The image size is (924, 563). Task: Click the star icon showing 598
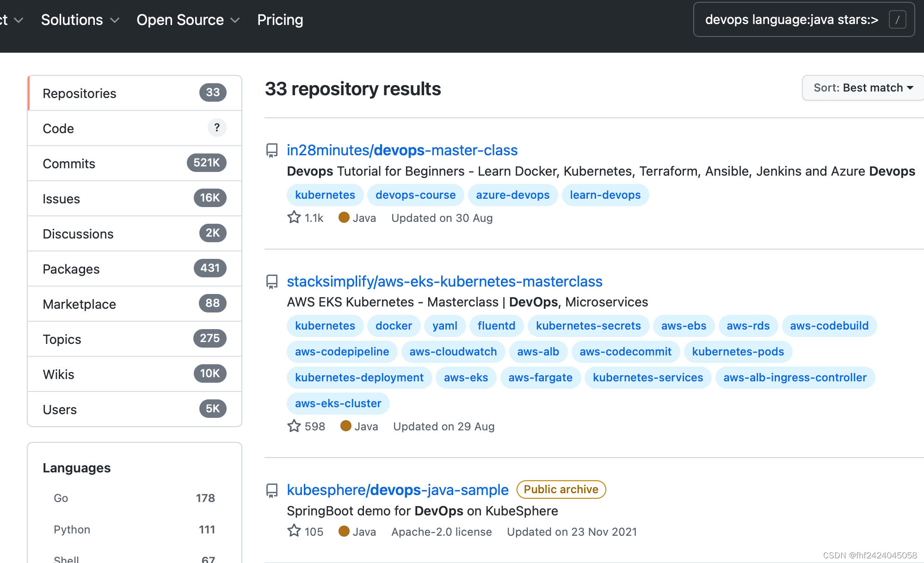pos(294,426)
